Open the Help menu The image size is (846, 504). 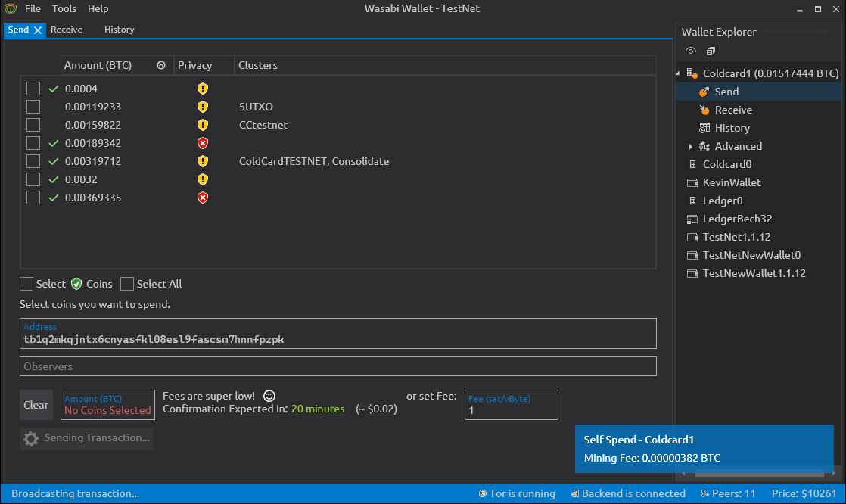(x=98, y=8)
